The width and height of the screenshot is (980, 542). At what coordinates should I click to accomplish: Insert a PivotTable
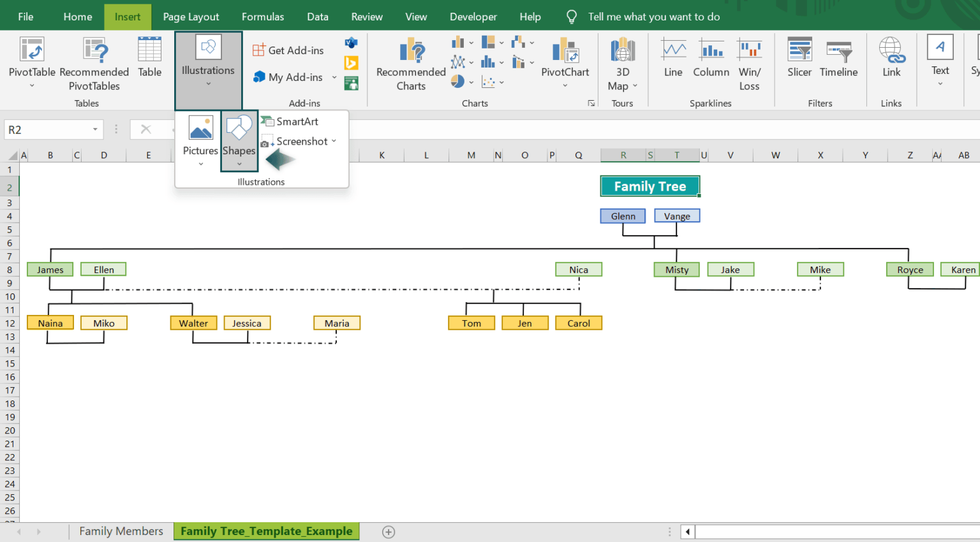(x=31, y=62)
